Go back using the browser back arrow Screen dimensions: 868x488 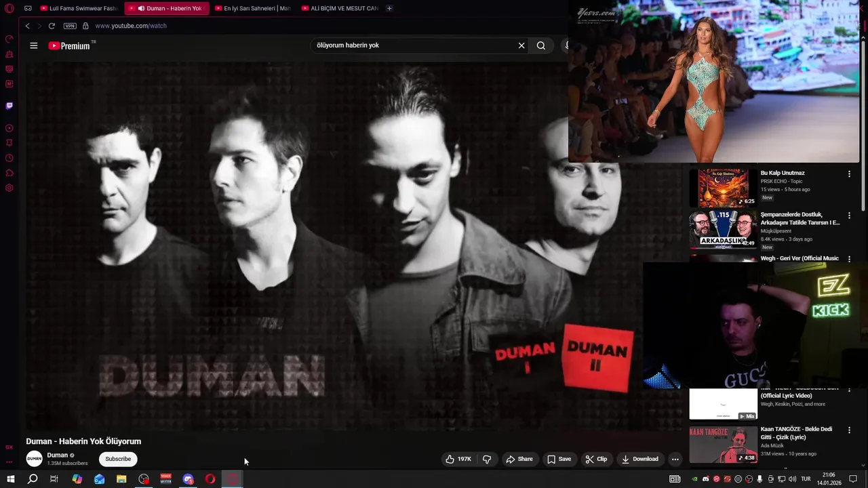pyautogui.click(x=27, y=26)
